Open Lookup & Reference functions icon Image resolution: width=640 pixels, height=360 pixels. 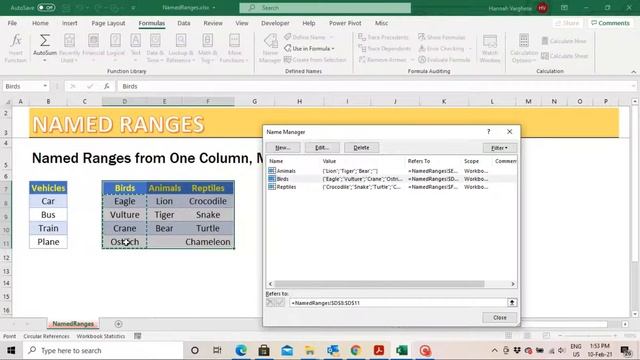tap(181, 41)
